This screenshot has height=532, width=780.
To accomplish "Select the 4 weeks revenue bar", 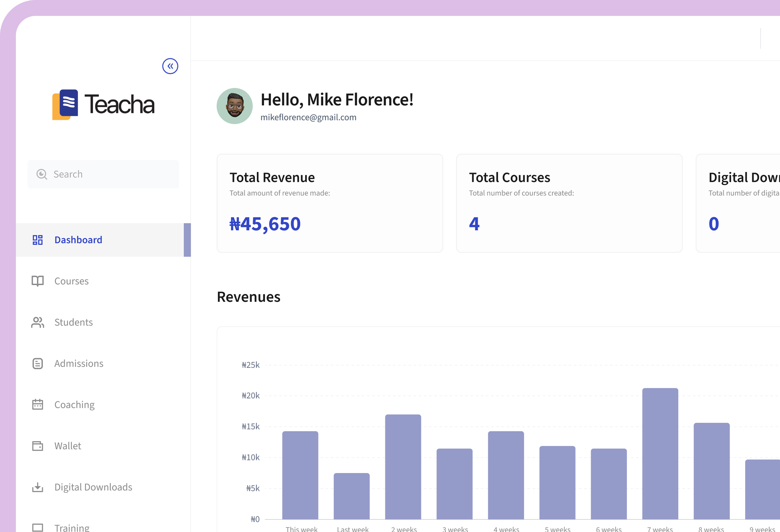I will point(506,475).
